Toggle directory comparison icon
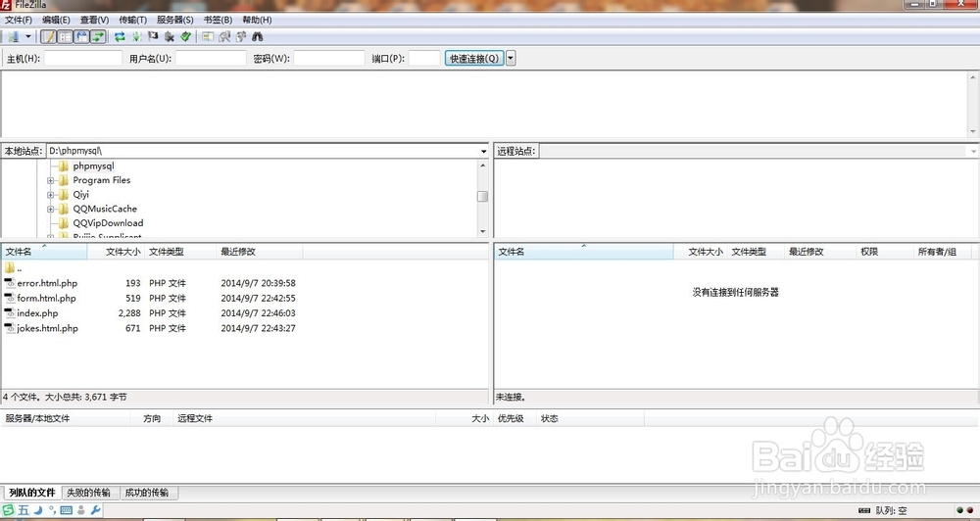Image resolution: width=980 pixels, height=521 pixels. [x=224, y=37]
